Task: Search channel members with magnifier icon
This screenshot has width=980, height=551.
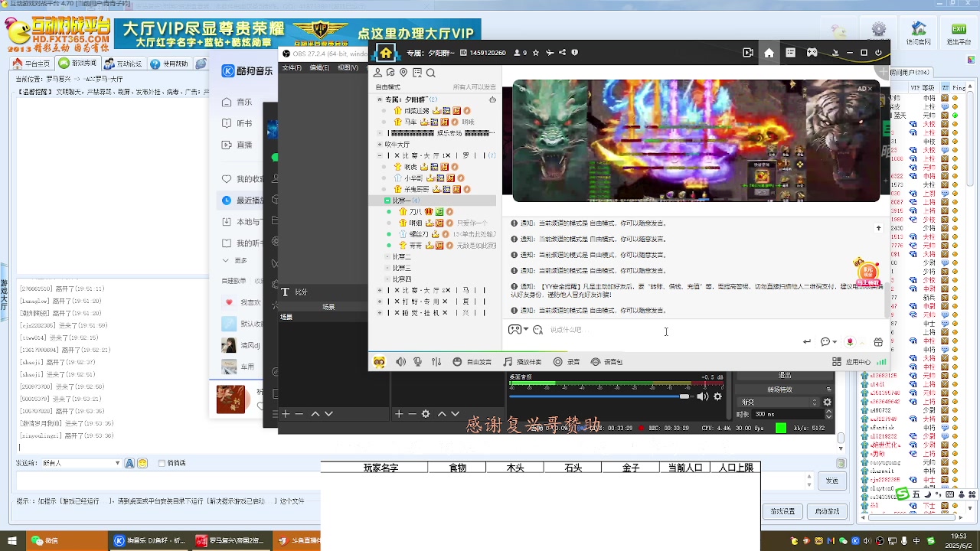Action: 430,73
